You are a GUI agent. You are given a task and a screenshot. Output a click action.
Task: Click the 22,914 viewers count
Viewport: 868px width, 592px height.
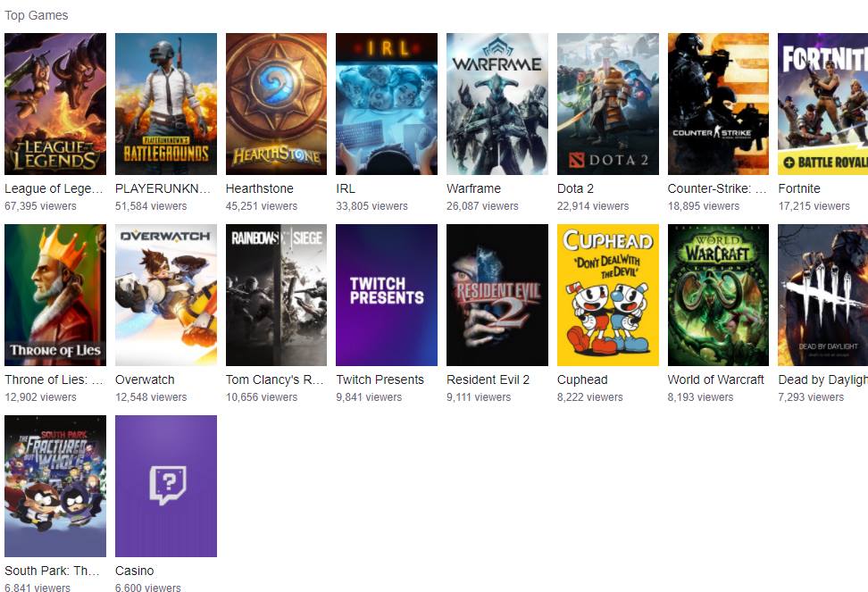click(593, 206)
